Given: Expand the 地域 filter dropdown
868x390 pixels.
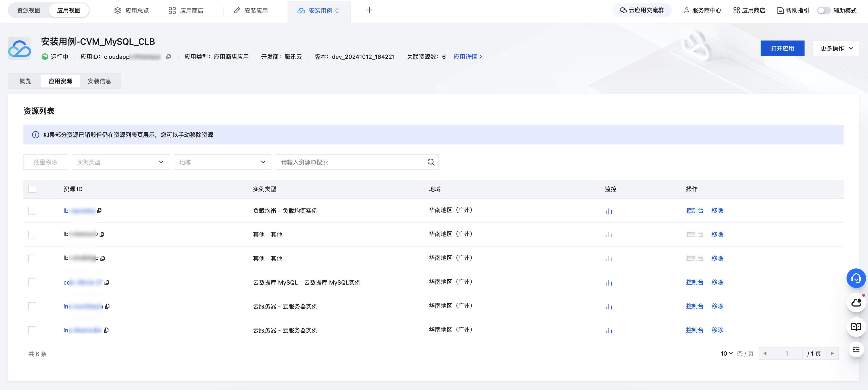Looking at the screenshot, I should tap(222, 162).
